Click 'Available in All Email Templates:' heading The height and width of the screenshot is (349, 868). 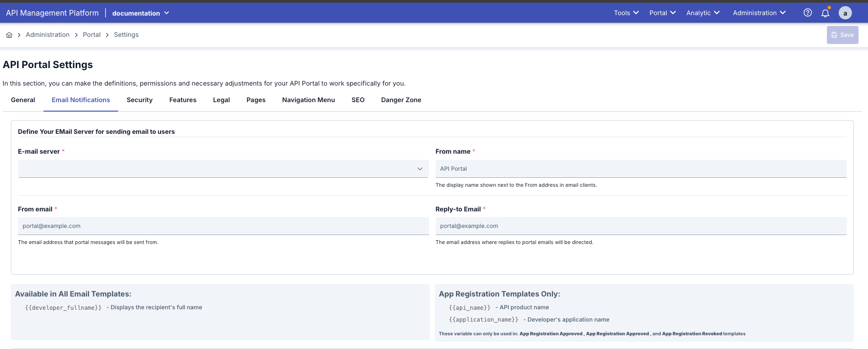click(73, 294)
